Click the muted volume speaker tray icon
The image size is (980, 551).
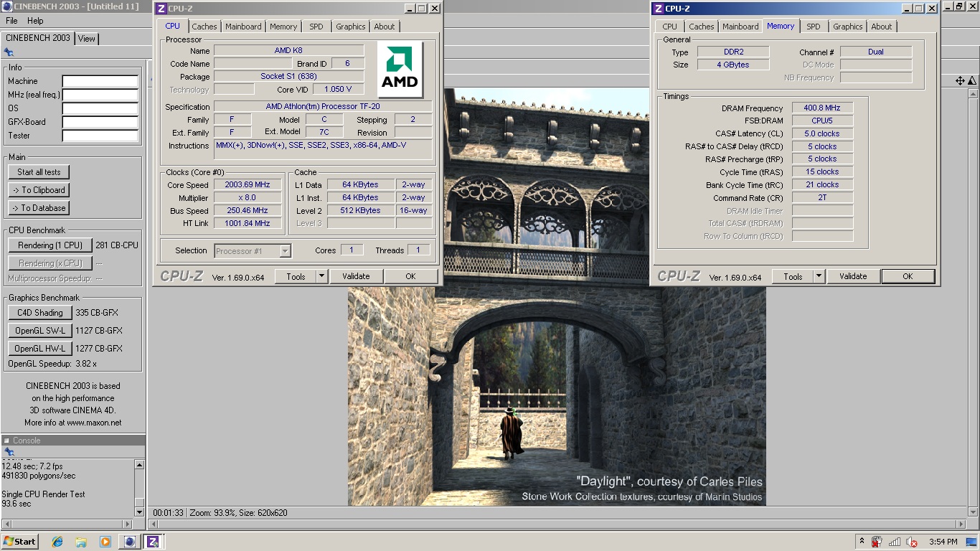point(912,542)
